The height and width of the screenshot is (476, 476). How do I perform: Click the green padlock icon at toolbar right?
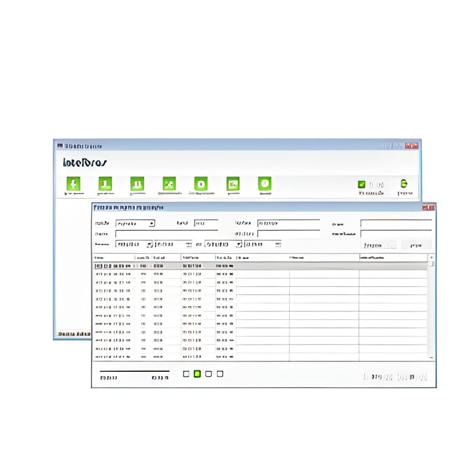pyautogui.click(x=404, y=184)
